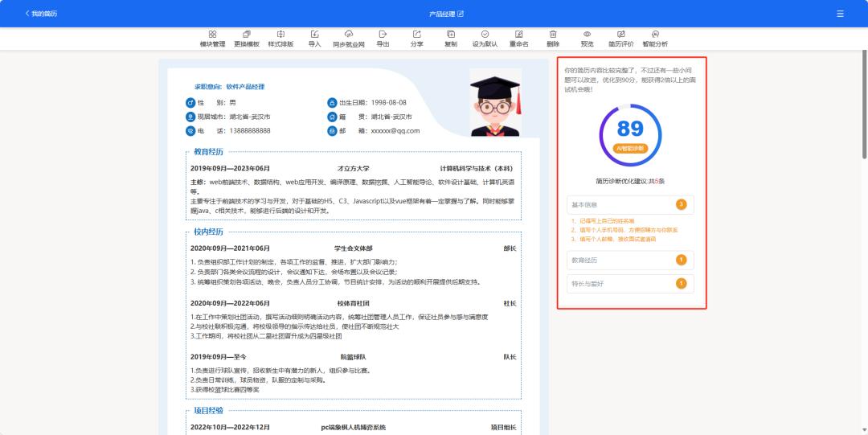The height and width of the screenshot is (435, 868).
Task: Click the AI智能诊断 button
Action: click(630, 149)
